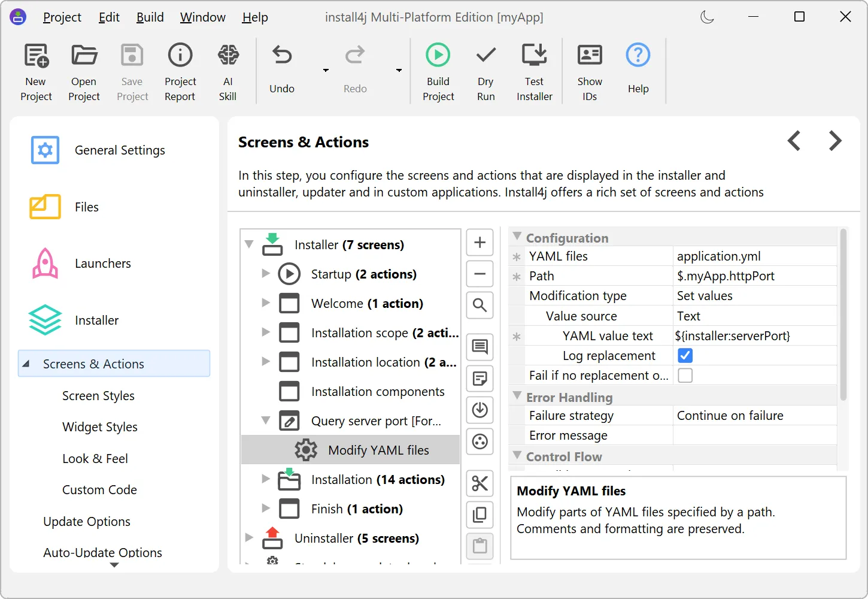Go to Screen Styles in the sidebar
The height and width of the screenshot is (599, 868).
pos(98,396)
